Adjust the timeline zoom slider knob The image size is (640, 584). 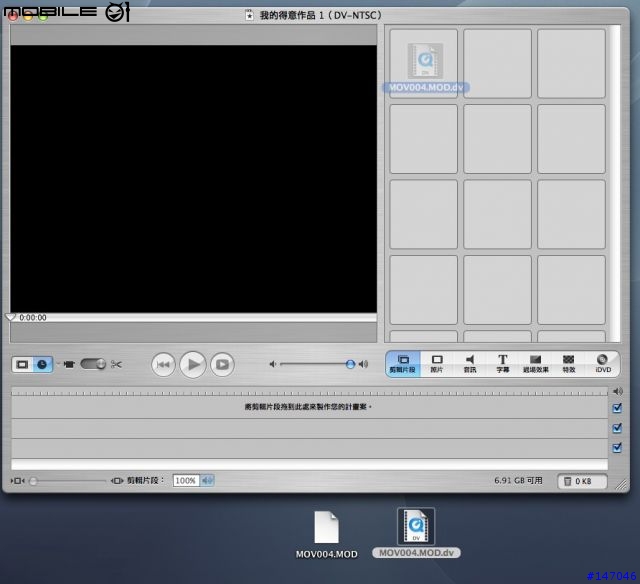33,481
